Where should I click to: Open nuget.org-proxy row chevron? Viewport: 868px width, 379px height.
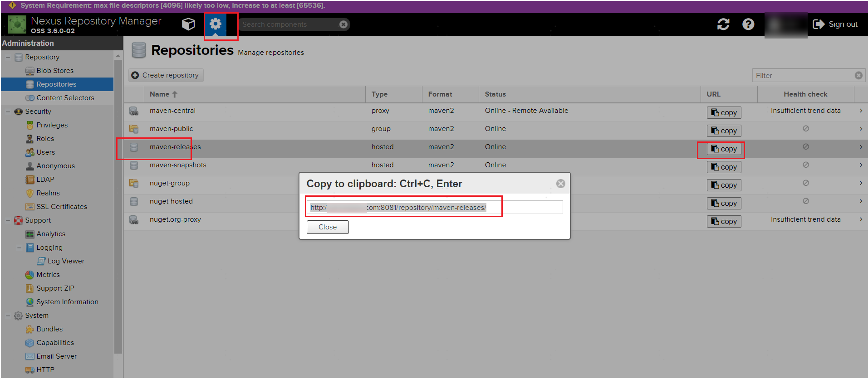coord(861,219)
